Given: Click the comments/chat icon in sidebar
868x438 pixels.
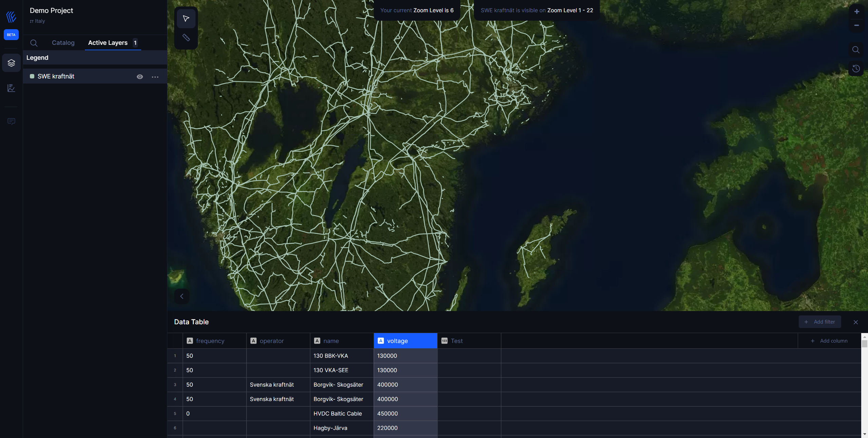Looking at the screenshot, I should click(11, 121).
